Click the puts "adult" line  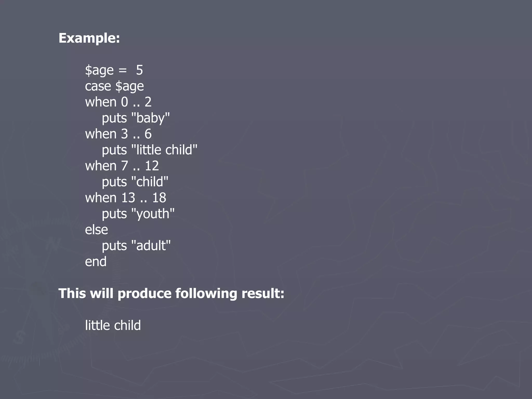[x=136, y=246]
